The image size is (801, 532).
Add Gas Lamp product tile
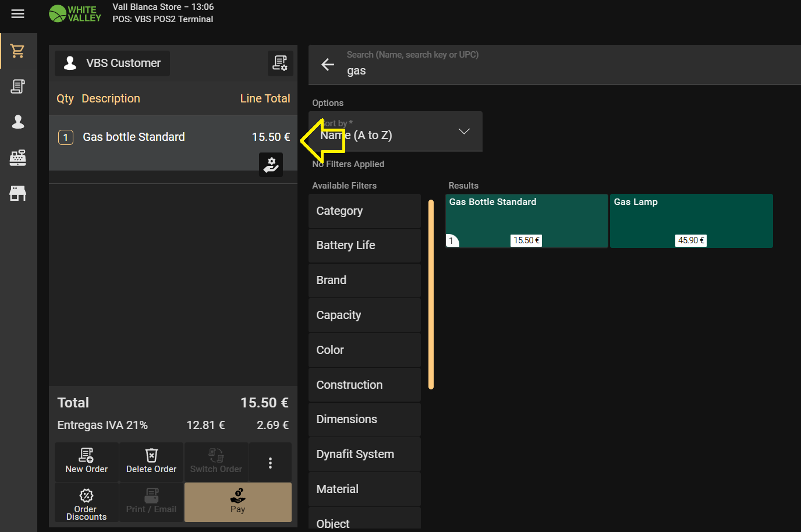691,221
